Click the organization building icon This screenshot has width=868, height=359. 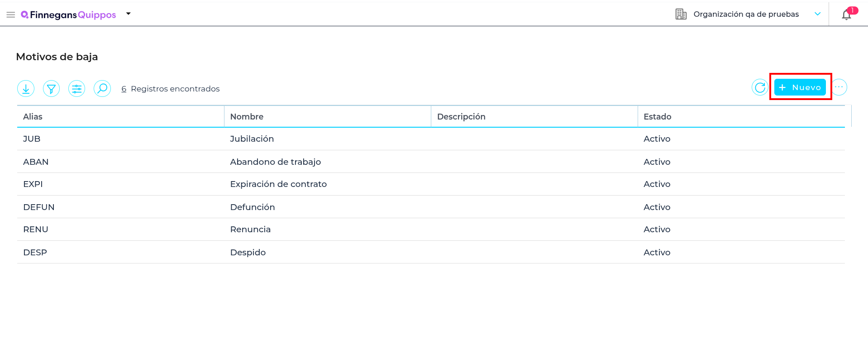pyautogui.click(x=681, y=14)
